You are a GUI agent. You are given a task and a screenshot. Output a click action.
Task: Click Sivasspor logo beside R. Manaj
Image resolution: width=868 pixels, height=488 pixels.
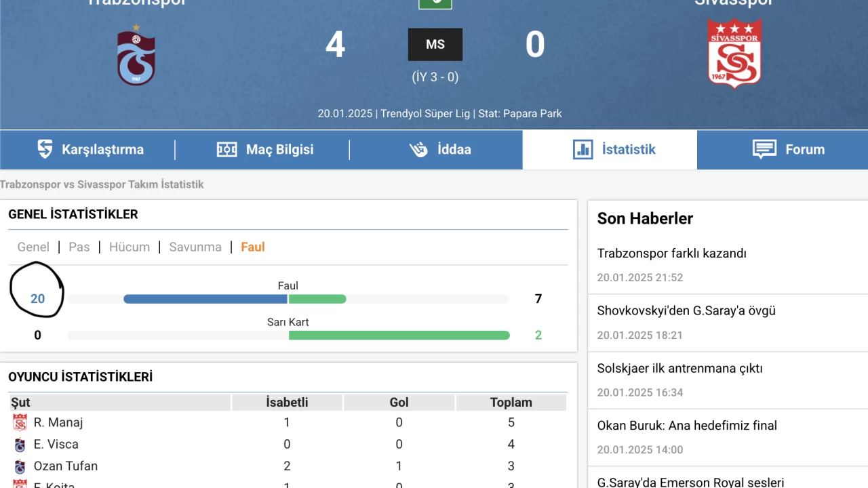(x=20, y=423)
